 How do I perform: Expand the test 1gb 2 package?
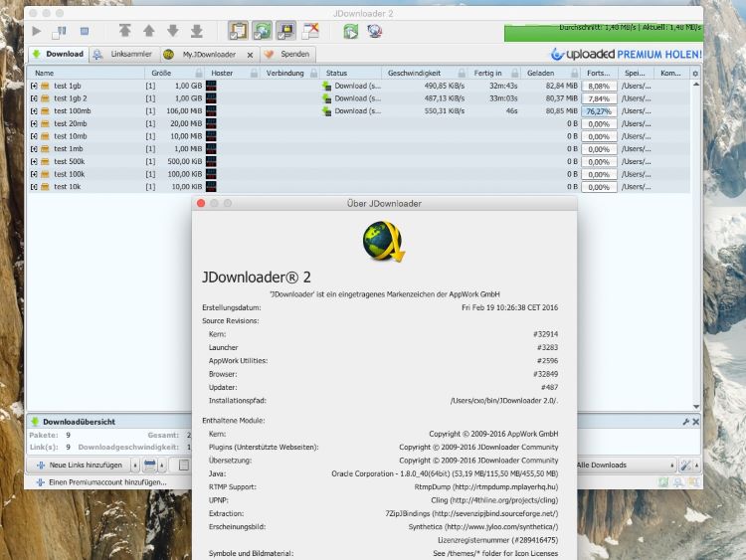point(34,98)
